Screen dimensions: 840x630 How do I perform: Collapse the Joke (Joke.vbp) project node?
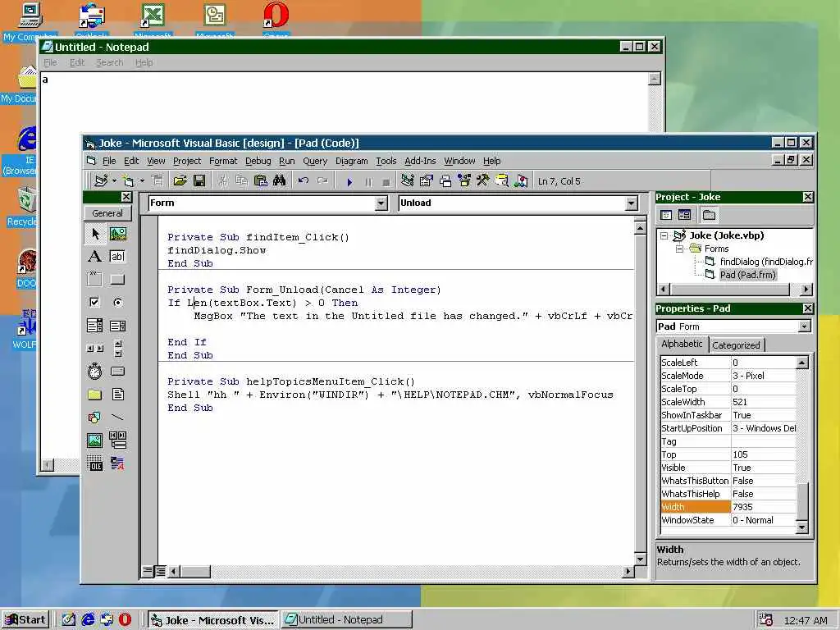click(664, 235)
